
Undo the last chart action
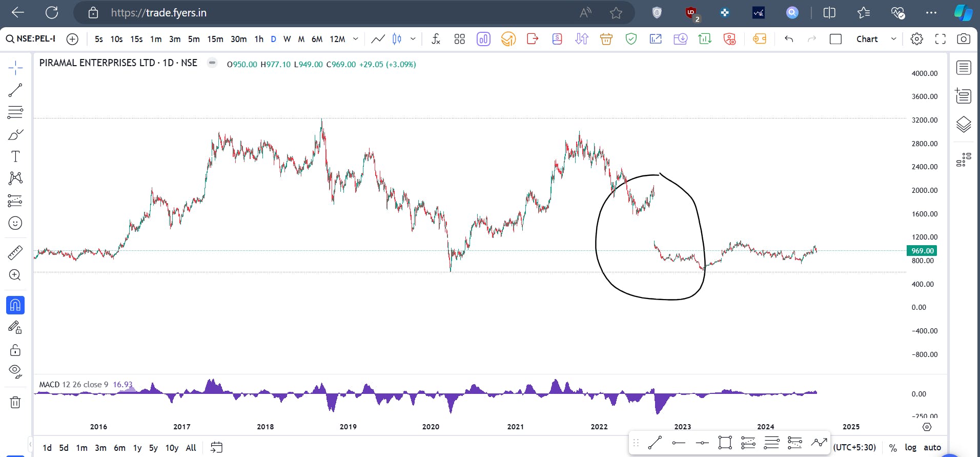pos(789,39)
